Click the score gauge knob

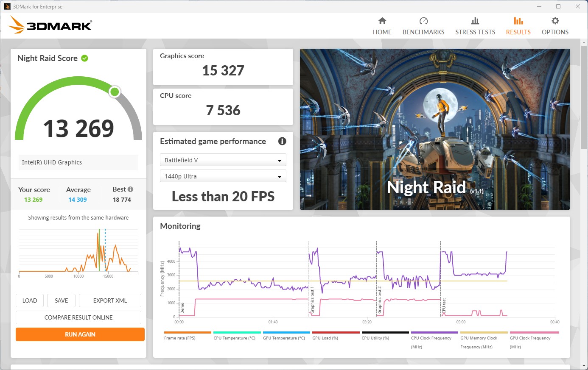(x=115, y=92)
